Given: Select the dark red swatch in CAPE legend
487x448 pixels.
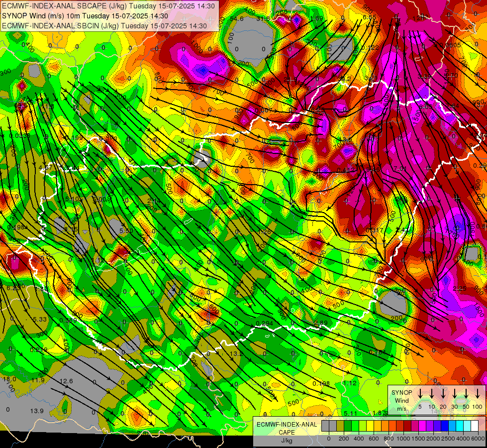Looking at the screenshot, I should point(407,426).
